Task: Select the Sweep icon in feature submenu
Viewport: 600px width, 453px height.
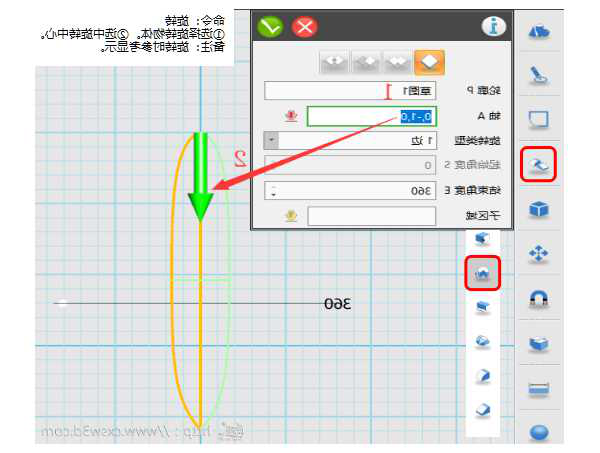Action: 482,307
